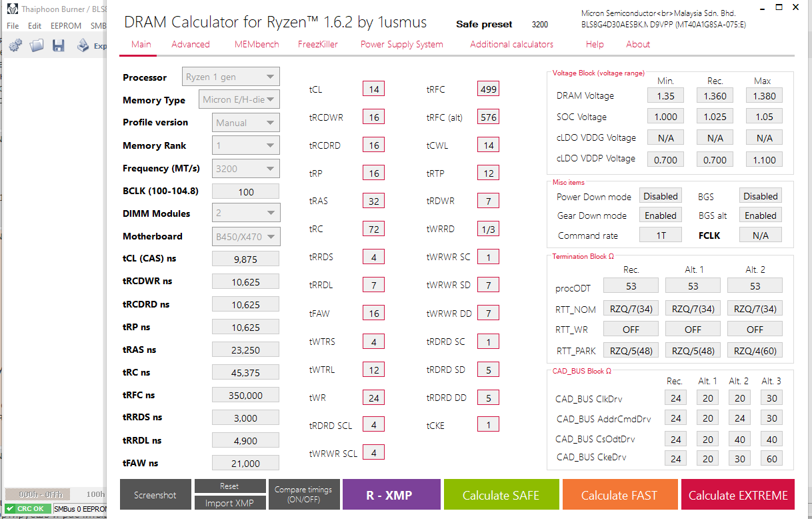Click the gears settings icon in Thaiphoon toolbar
The image size is (812, 519).
[15, 45]
